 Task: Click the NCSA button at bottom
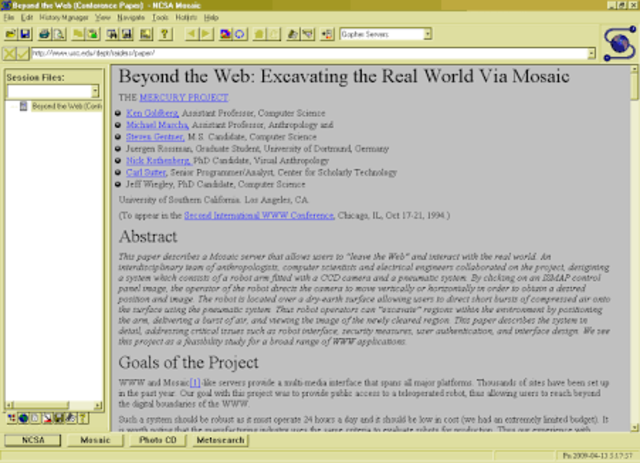[33, 440]
